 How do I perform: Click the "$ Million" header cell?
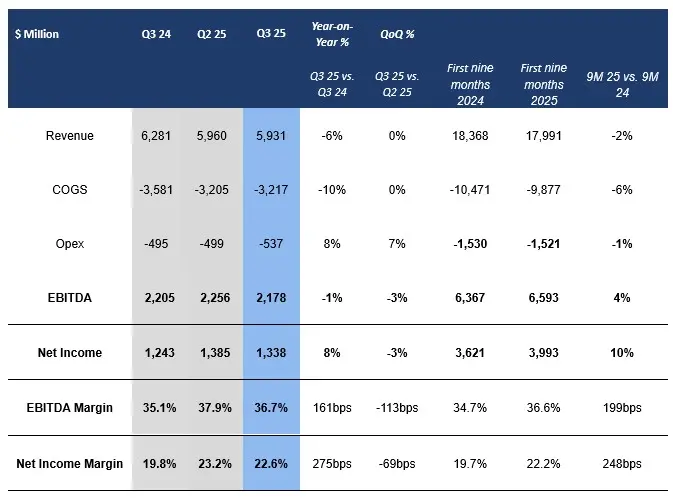pyautogui.click(x=38, y=34)
